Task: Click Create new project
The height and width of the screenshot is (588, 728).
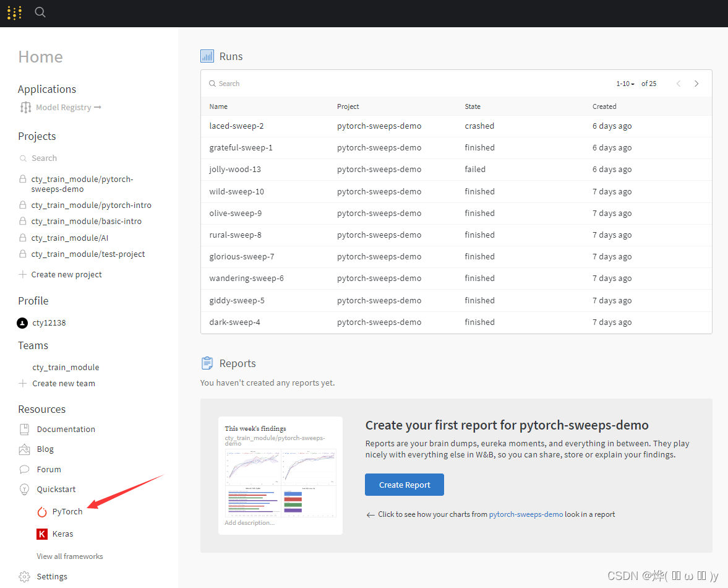Action: click(66, 274)
